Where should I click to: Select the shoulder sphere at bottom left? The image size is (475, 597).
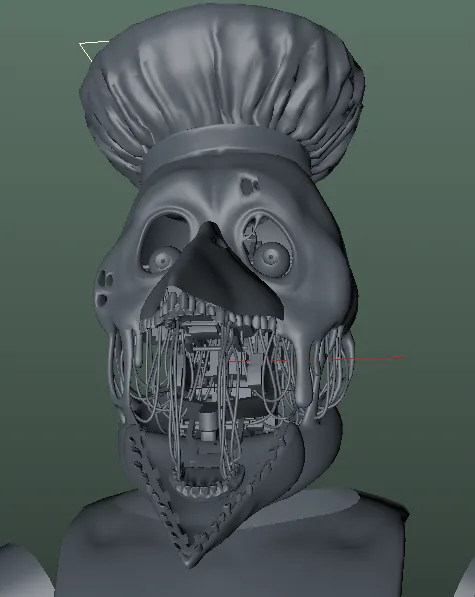point(23,571)
